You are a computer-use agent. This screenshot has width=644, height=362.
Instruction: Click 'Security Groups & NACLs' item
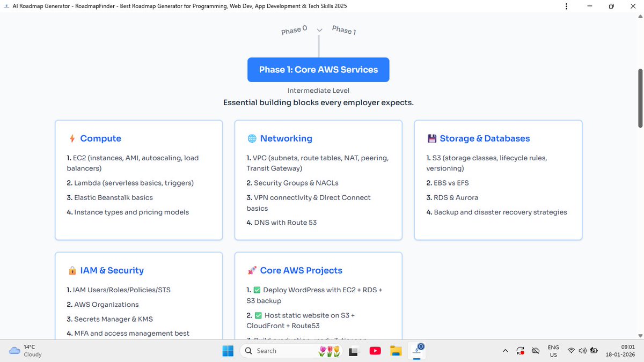[292, 183]
